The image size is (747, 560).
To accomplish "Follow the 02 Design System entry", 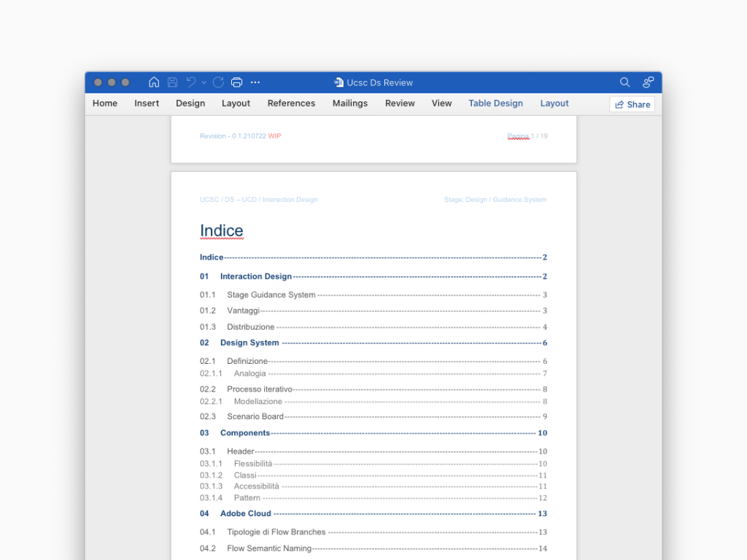I will pos(373,343).
